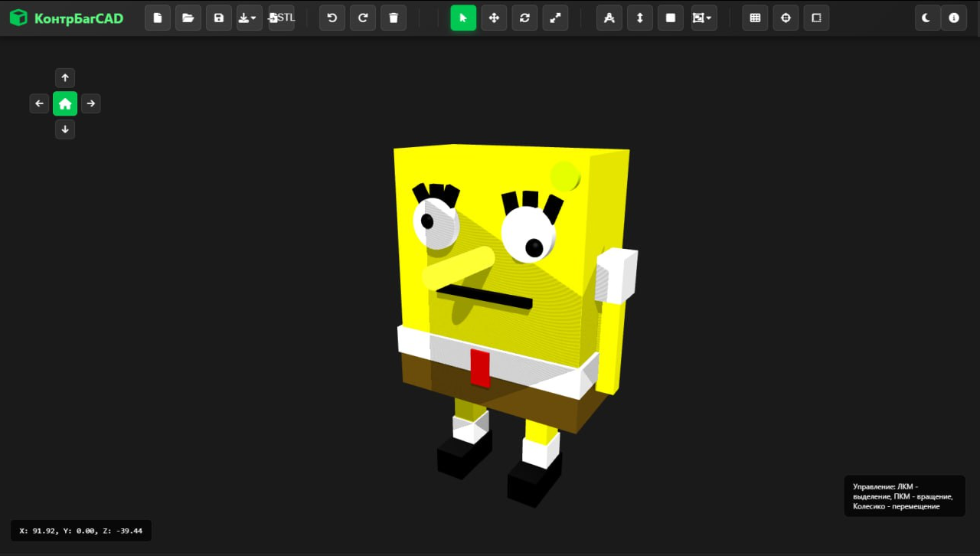Screen dimensions: 980x556
Task: Pick the rotate tool
Action: coord(524,18)
